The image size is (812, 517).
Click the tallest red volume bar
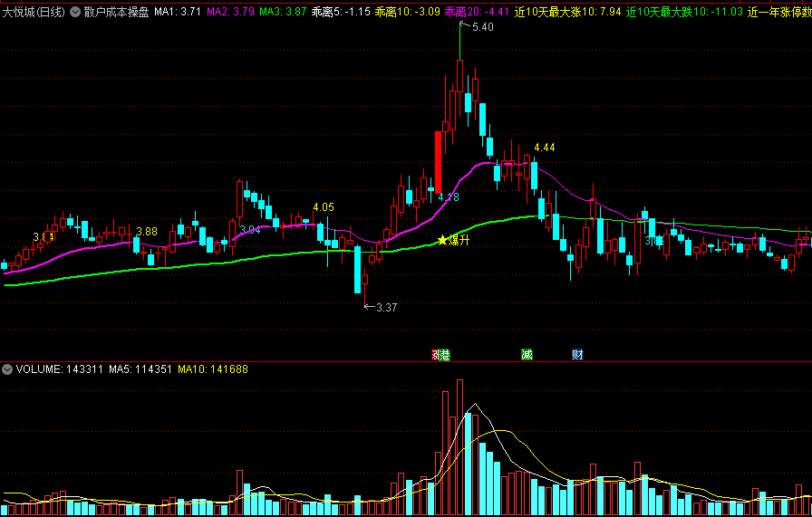coord(459,447)
